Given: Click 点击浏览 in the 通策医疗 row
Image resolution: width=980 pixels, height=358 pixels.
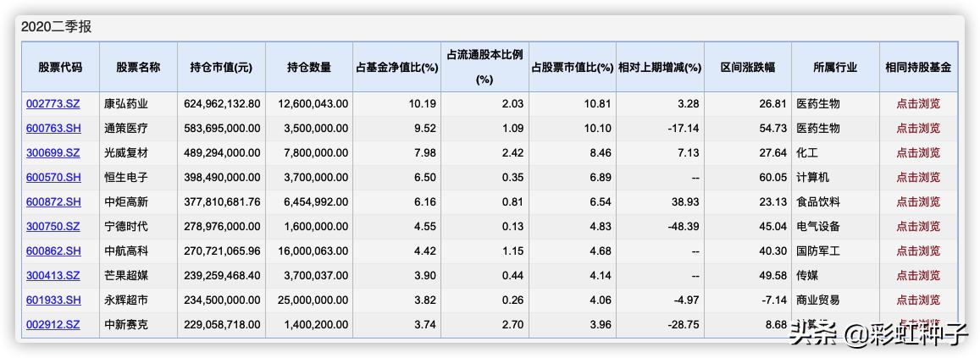Looking at the screenshot, I should pyautogui.click(x=918, y=128).
